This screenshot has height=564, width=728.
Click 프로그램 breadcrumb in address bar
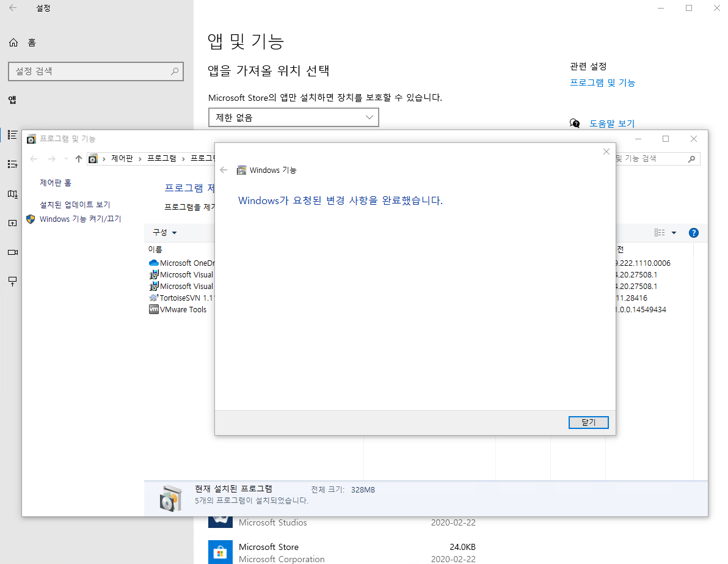tap(162, 158)
